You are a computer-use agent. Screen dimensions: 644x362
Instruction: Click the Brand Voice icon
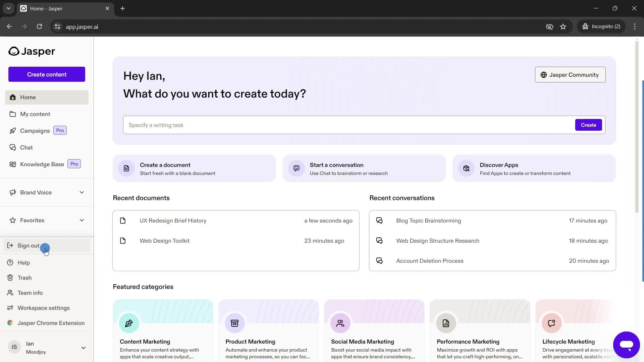12,192
